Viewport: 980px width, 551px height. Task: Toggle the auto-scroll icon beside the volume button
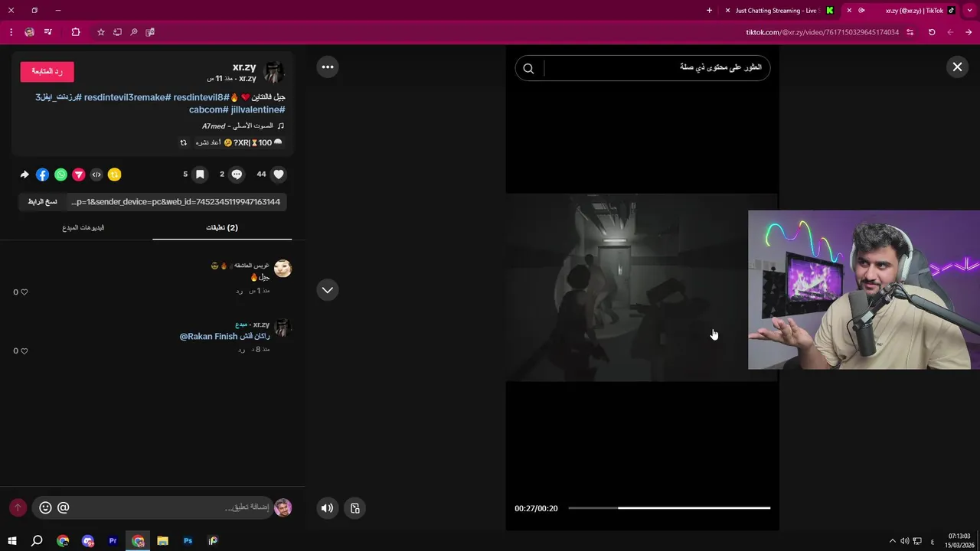coord(355,508)
